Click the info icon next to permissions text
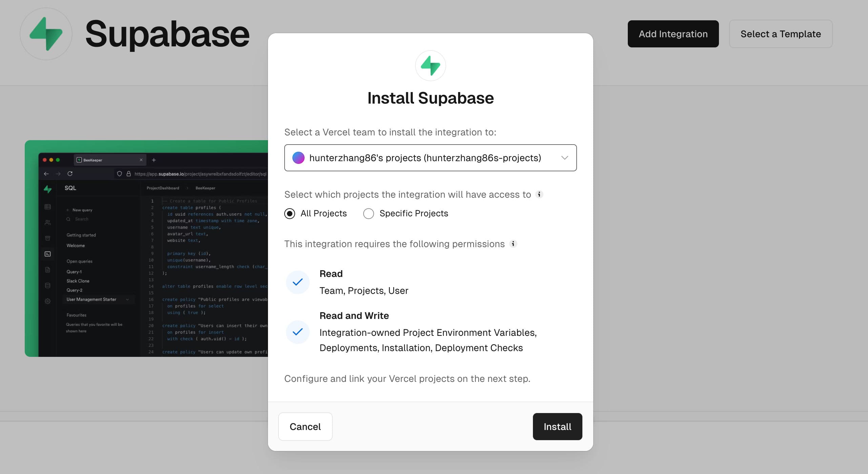Viewport: 868px width, 474px height. point(513,244)
